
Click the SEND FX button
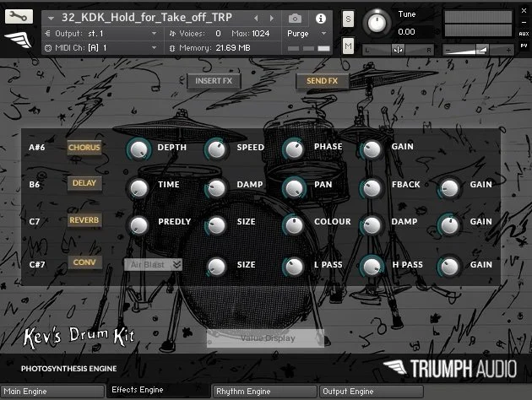[323, 81]
